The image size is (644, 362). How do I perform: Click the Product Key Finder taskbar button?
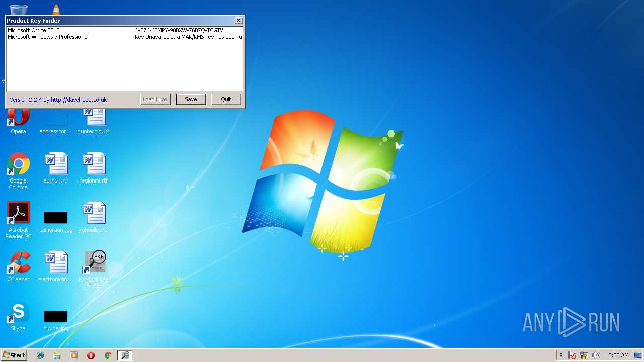coord(125,355)
